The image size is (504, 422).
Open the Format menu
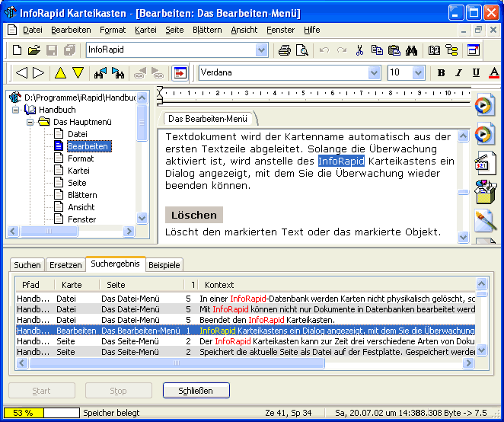click(x=113, y=30)
